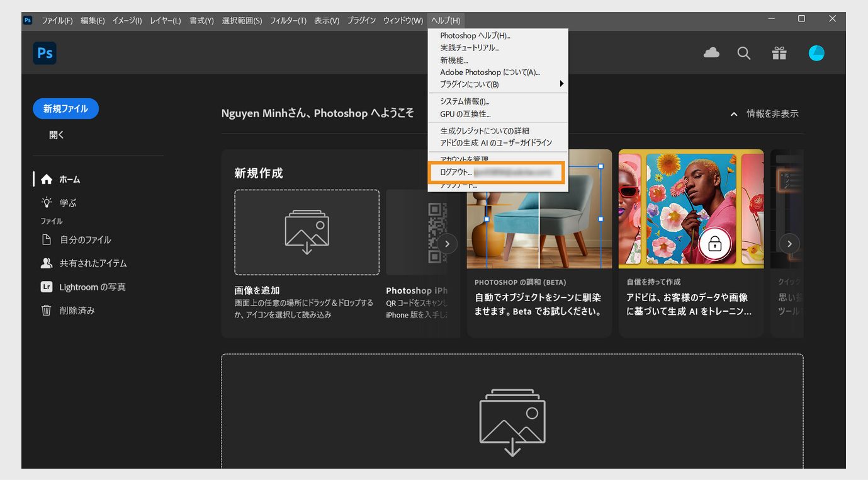This screenshot has height=480, width=868.
Task: Open the イメージ(I) menu
Action: tap(127, 21)
